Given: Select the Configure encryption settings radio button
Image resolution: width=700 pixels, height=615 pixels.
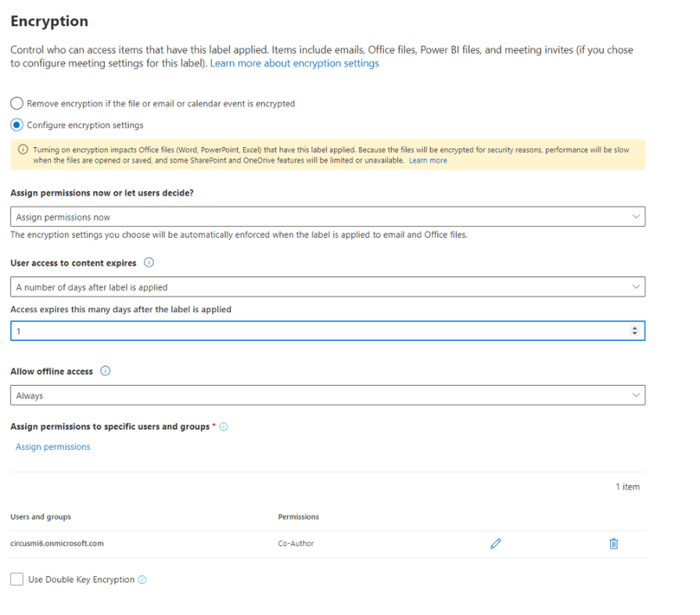Looking at the screenshot, I should tap(16, 124).
